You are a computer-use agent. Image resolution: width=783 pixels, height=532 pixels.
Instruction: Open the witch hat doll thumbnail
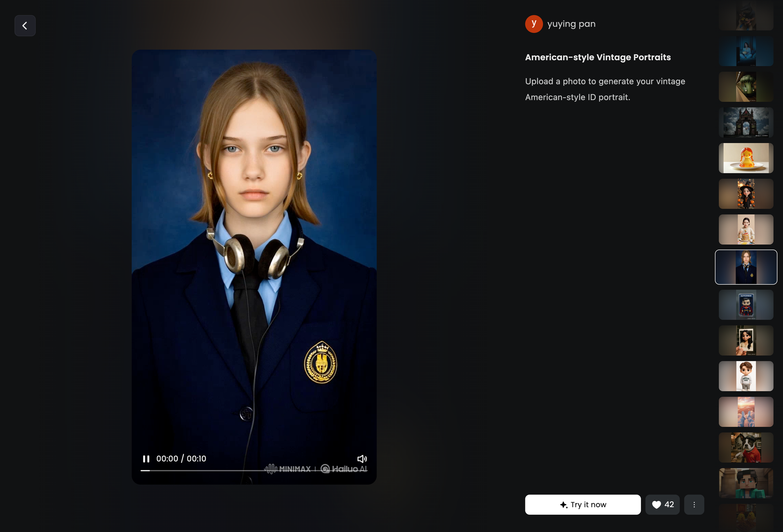pos(746,194)
